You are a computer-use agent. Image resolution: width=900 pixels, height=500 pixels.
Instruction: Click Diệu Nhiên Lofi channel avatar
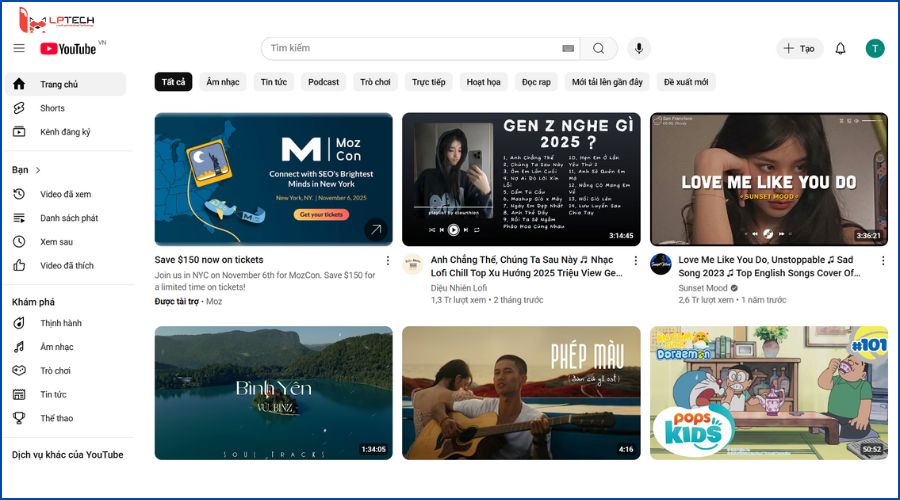click(413, 264)
